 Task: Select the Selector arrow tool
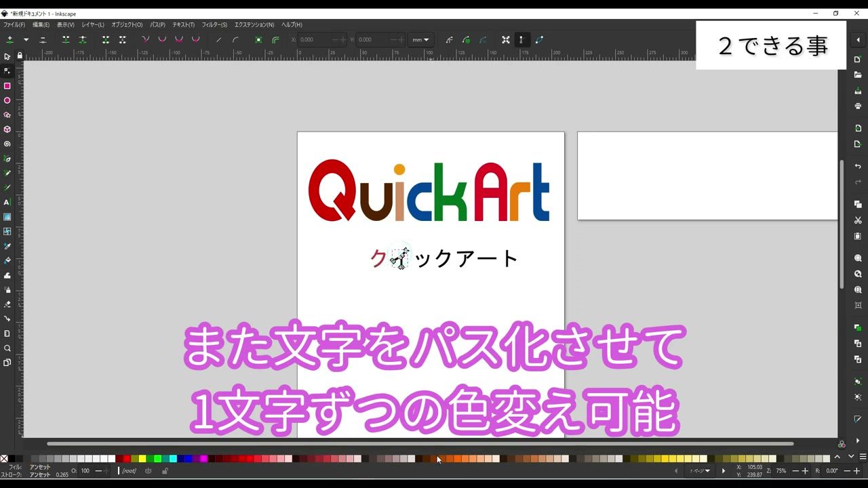(x=7, y=56)
